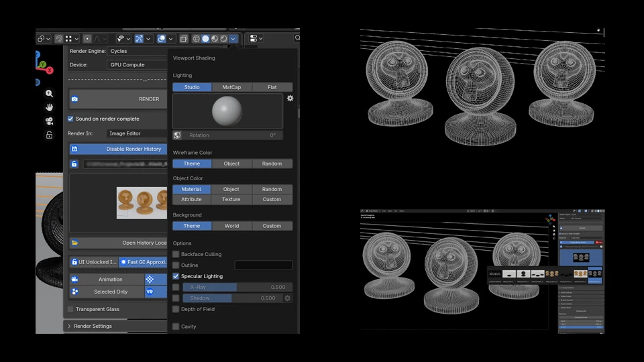Toggle Sound on render complete checkbox
The width and height of the screenshot is (644, 362).
(x=70, y=119)
